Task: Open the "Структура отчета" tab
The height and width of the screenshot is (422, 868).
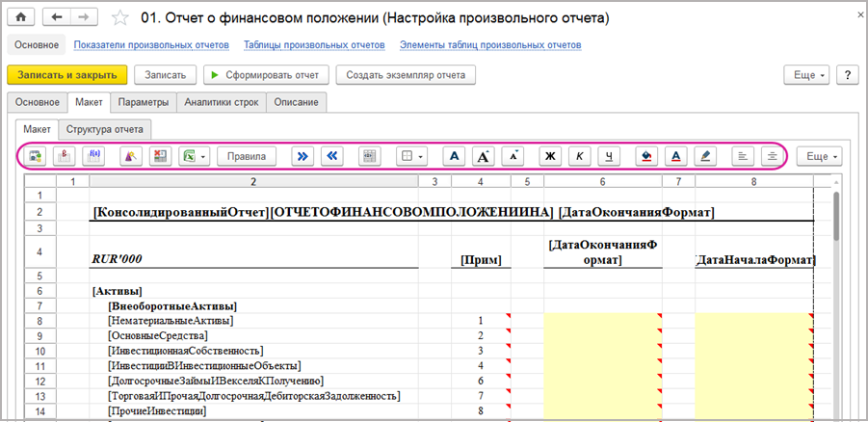Action: [105, 128]
